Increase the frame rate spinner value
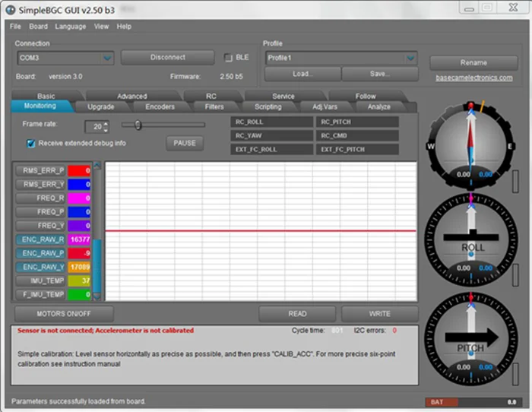This screenshot has height=412, width=532. [x=106, y=123]
